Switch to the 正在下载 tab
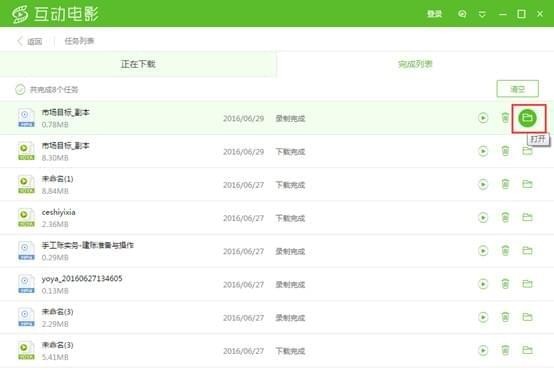This screenshot has height=370, width=554. point(138,64)
